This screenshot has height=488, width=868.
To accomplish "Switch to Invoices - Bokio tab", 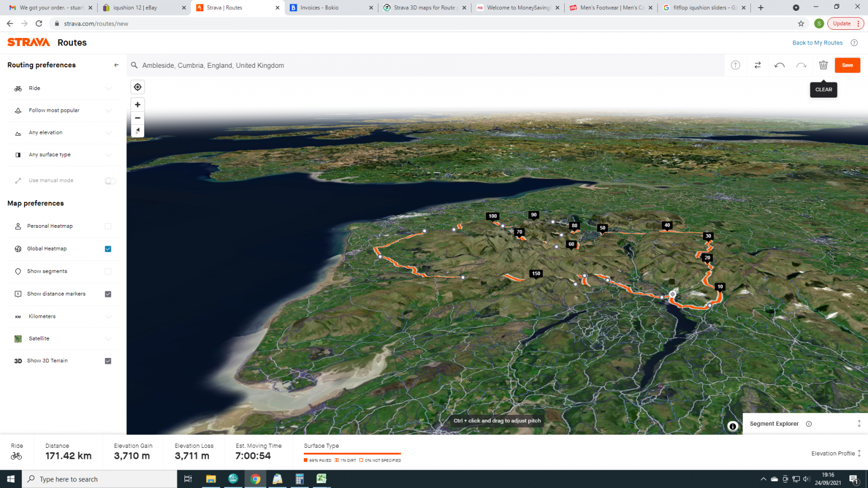I will pyautogui.click(x=331, y=8).
